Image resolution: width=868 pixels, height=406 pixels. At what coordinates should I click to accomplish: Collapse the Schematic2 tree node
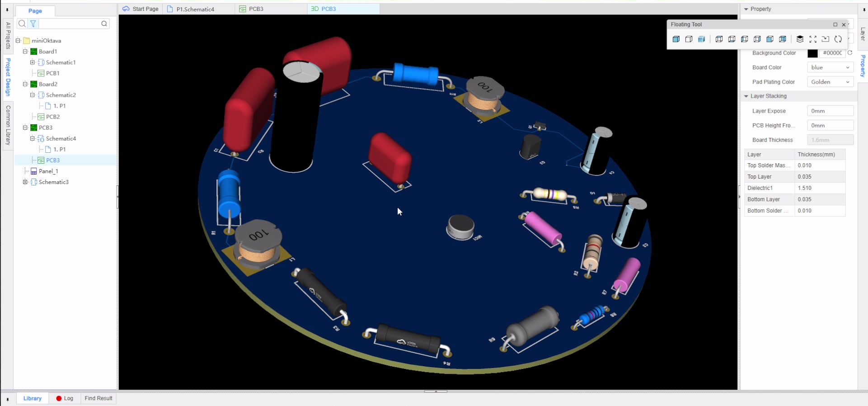pos(33,95)
